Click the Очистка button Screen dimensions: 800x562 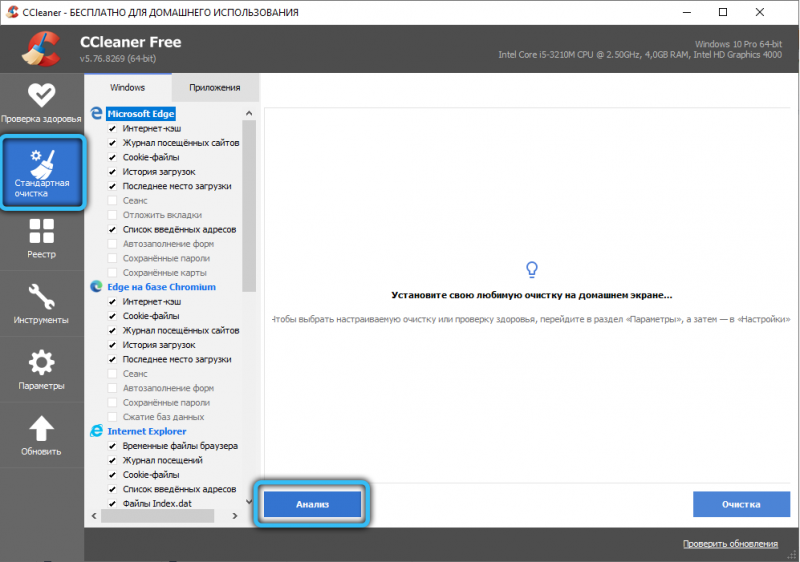(741, 504)
